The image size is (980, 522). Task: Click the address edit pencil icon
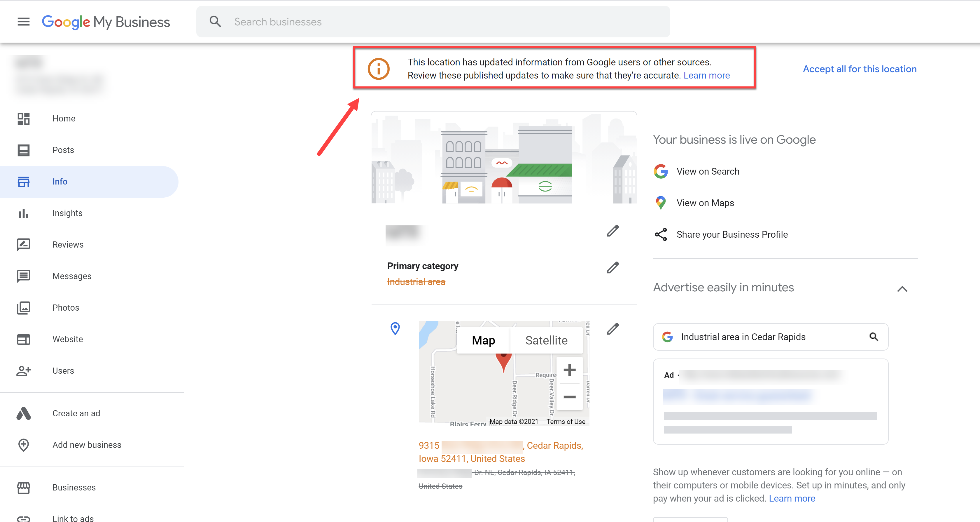click(613, 329)
